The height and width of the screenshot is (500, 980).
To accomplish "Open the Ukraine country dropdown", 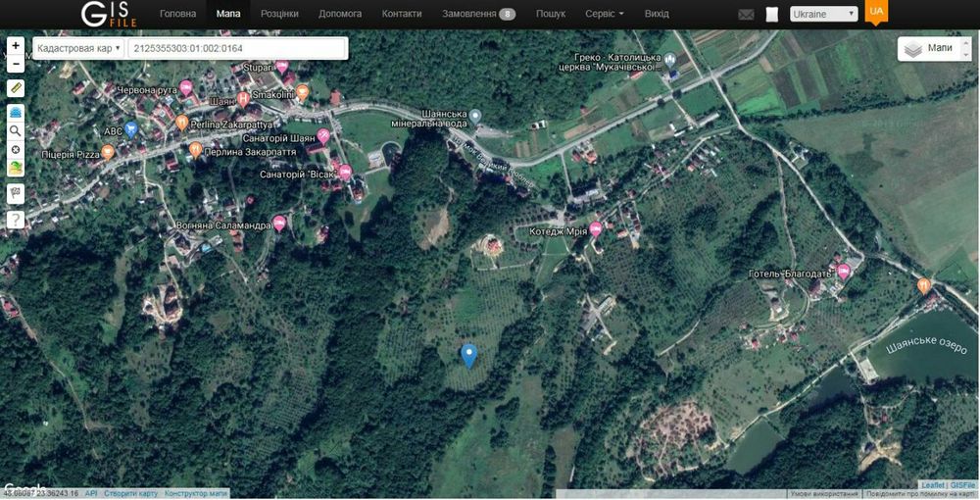I will [824, 14].
